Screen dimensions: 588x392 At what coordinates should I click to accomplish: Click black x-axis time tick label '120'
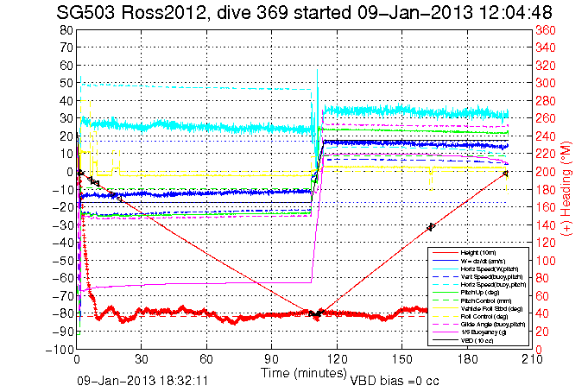(x=337, y=359)
